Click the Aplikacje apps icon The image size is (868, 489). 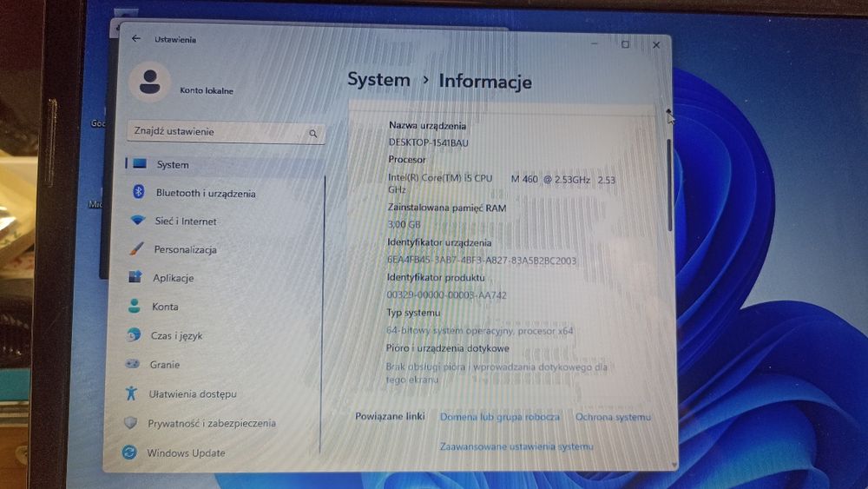135,276
